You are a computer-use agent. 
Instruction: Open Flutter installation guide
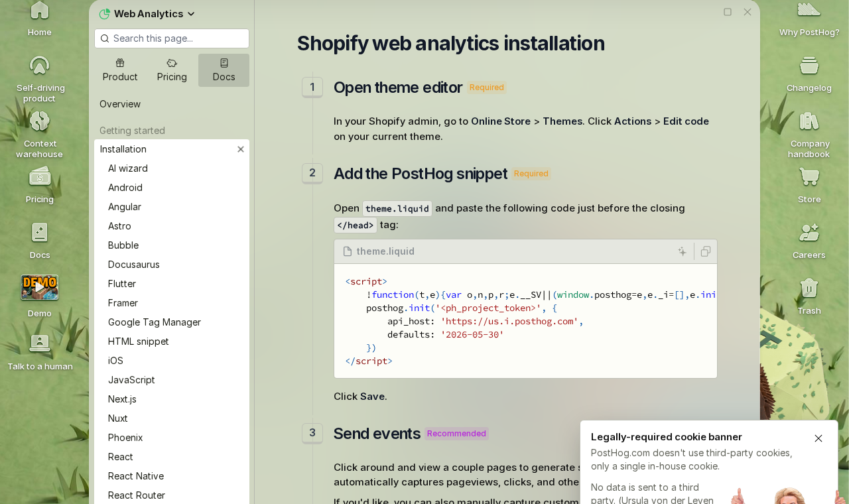[x=122, y=284]
